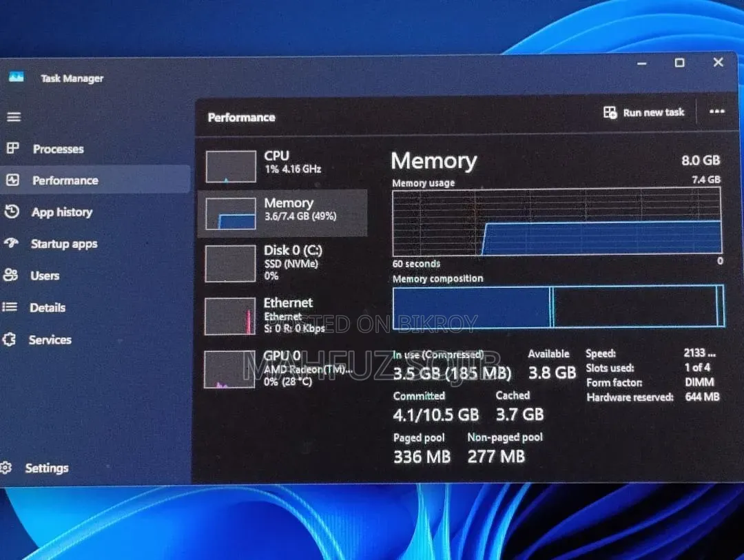Click the Task Manager app icon
This screenshot has height=560, width=744.
point(16,77)
